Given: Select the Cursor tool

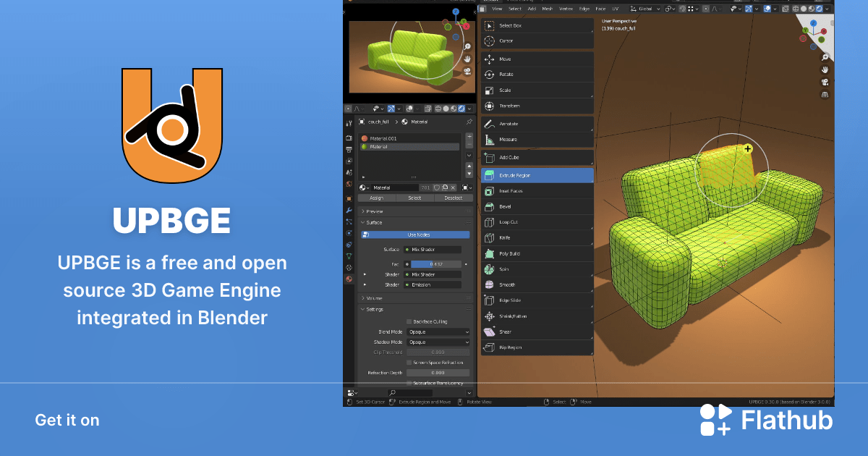Looking at the screenshot, I should 537,41.
